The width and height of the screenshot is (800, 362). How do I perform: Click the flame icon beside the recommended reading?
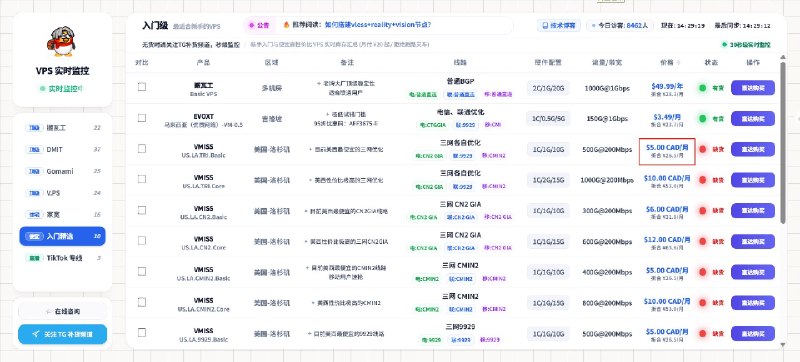286,24
